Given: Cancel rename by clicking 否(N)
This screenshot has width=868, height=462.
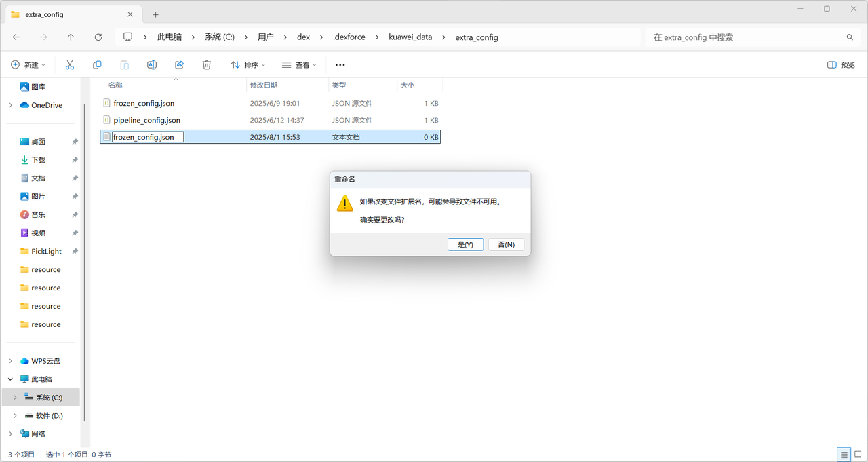Looking at the screenshot, I should (506, 244).
